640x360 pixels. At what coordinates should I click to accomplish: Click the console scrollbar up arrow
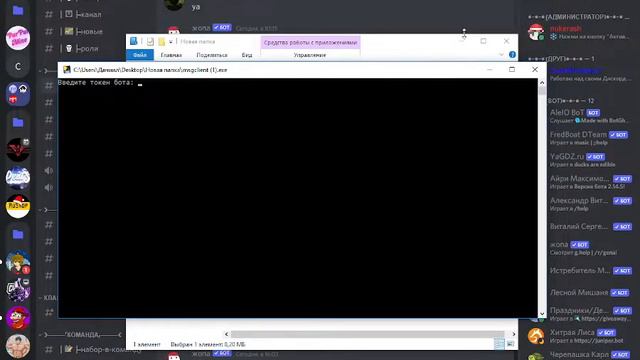coord(542,83)
